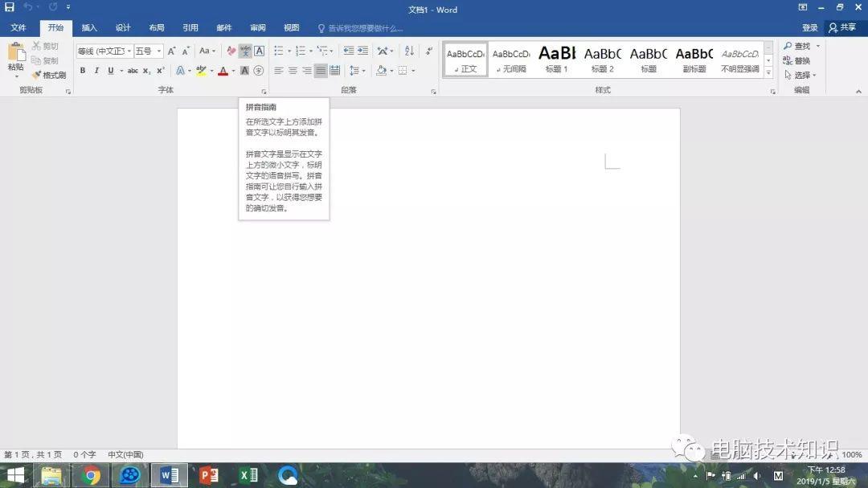The height and width of the screenshot is (488, 868).
Task: Decrease paragraph indent
Action: pos(348,51)
